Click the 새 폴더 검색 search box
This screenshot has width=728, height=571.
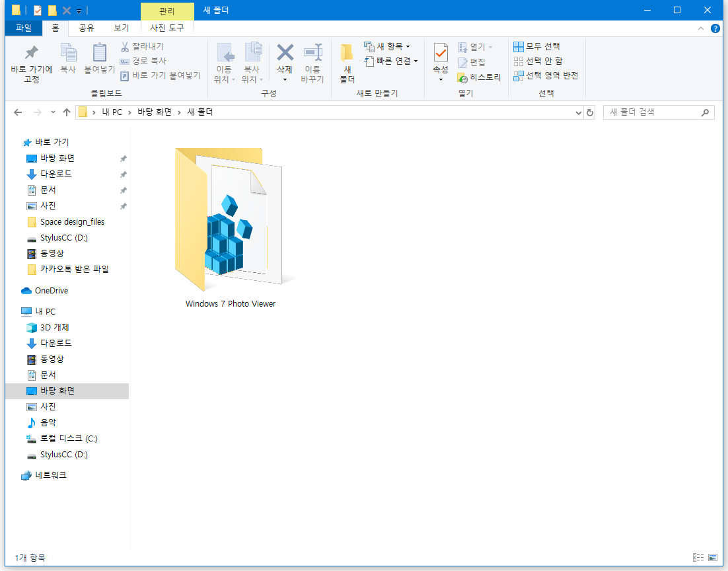pyautogui.click(x=659, y=112)
